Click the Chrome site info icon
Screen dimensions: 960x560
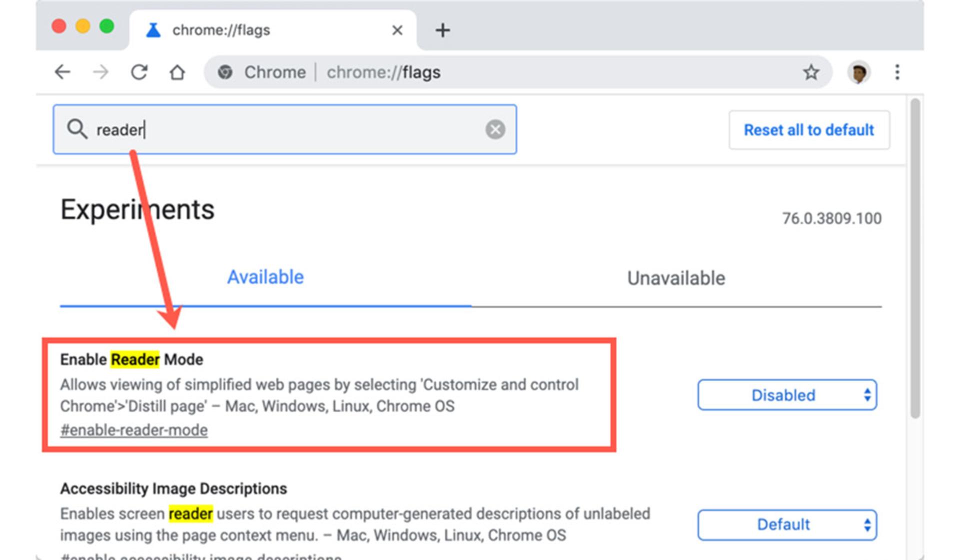pos(225,72)
